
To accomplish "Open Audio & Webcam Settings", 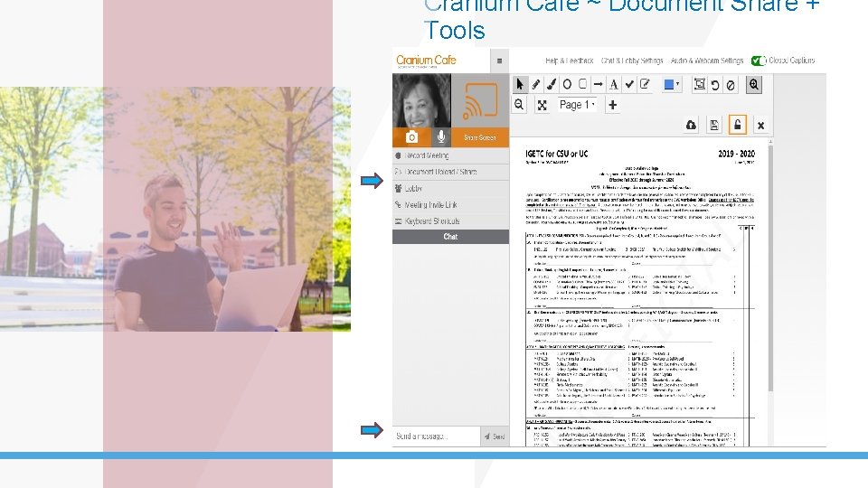I will click(707, 61).
